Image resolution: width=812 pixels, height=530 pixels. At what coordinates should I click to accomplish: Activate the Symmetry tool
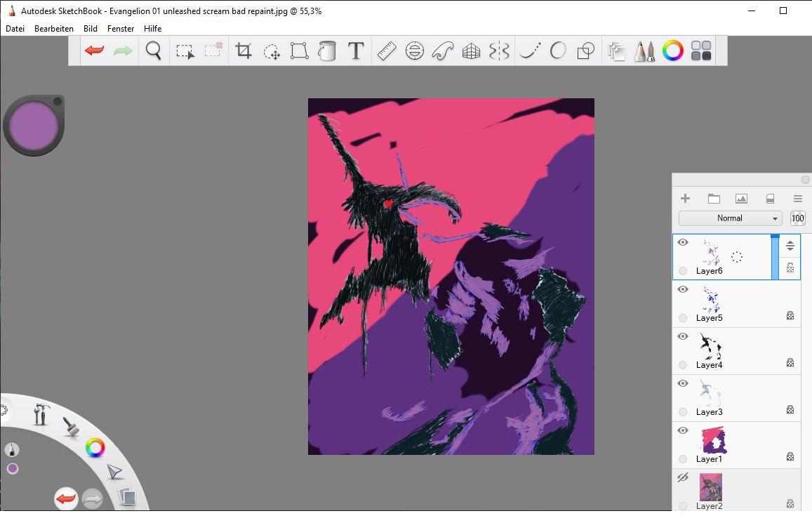499,51
